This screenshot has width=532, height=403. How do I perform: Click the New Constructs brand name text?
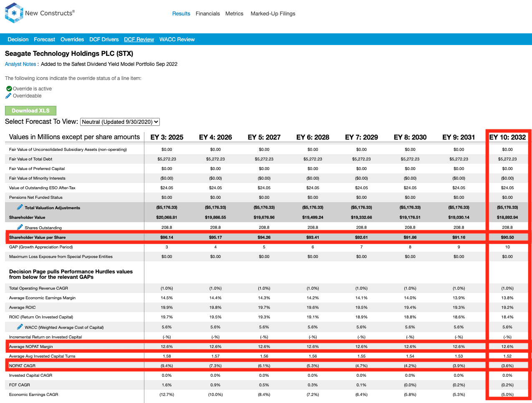click(x=50, y=13)
